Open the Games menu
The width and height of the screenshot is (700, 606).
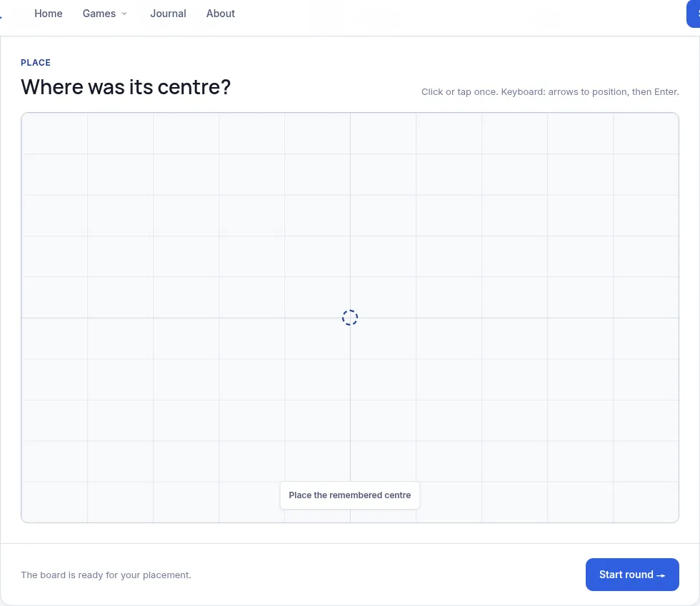tap(99, 14)
